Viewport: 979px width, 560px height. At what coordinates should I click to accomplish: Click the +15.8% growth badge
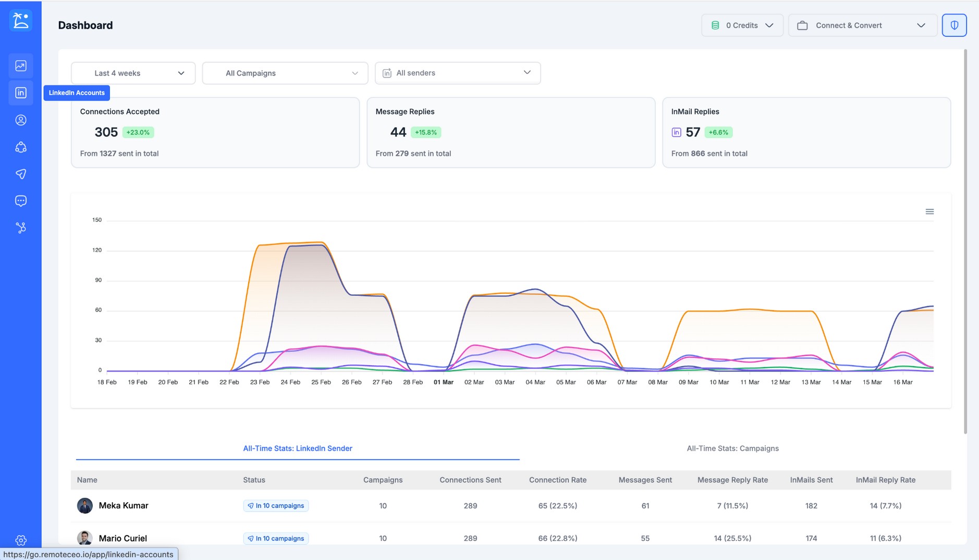(426, 132)
